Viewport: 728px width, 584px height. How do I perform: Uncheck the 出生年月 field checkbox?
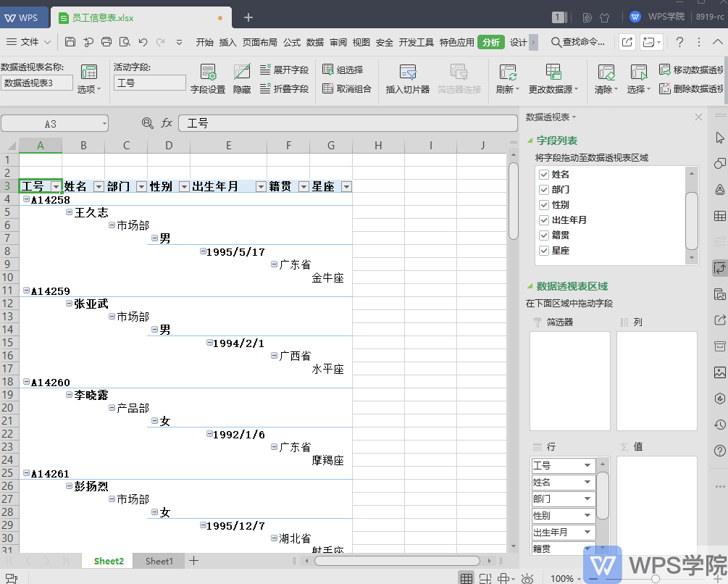click(544, 220)
